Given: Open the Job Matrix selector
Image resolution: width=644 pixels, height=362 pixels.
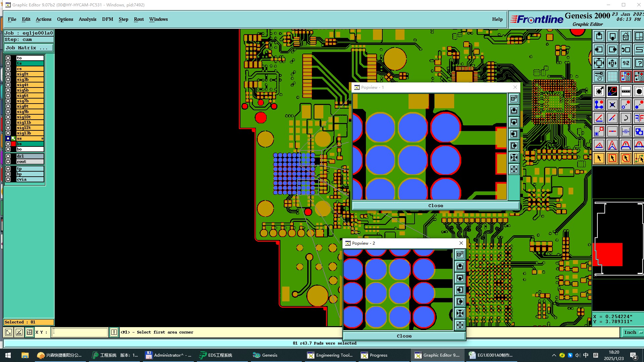Looking at the screenshot, I should pos(29,48).
